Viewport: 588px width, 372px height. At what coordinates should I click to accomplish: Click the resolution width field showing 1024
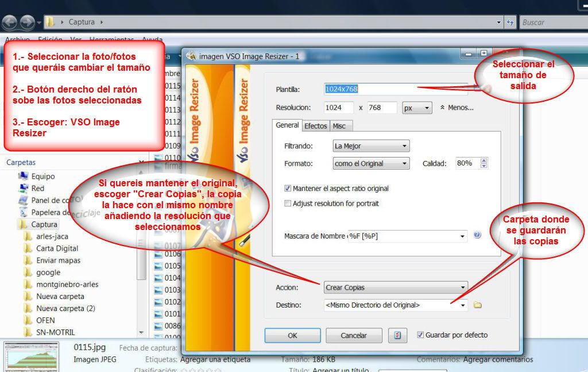pos(339,108)
